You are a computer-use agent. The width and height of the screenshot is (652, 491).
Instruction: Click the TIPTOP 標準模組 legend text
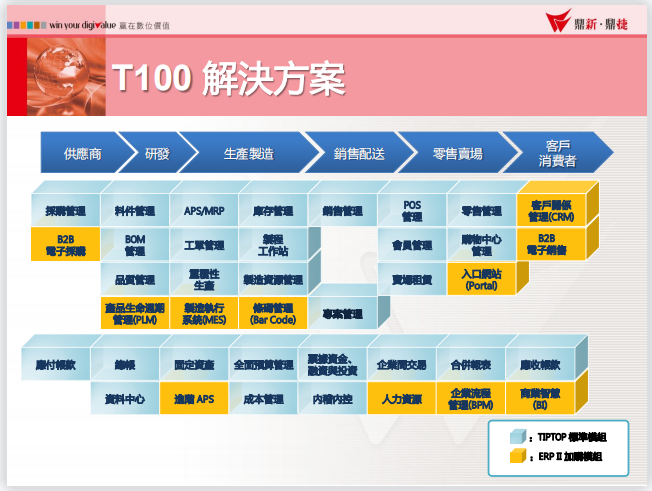pos(572,437)
